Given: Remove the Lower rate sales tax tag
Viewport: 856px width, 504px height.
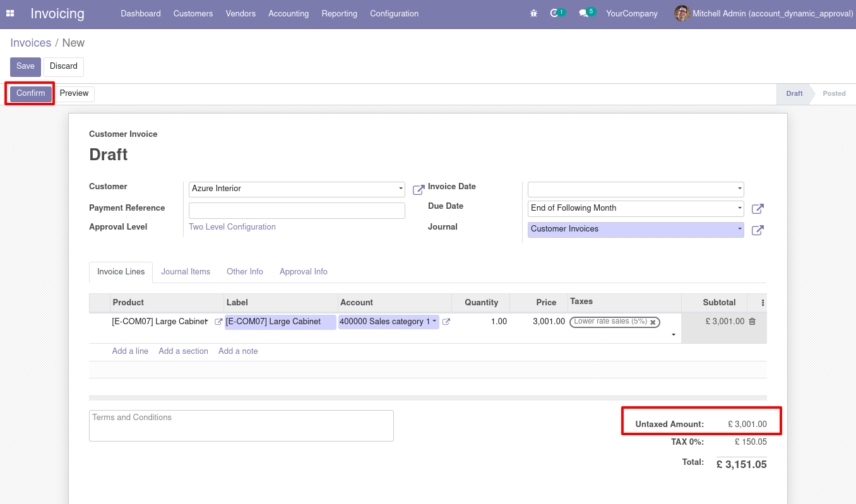Looking at the screenshot, I should (653, 322).
